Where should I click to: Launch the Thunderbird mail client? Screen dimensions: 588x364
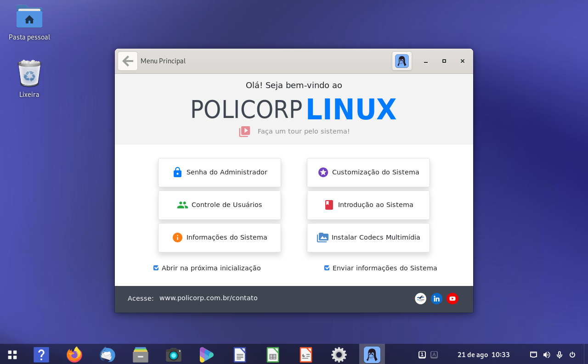coord(107,354)
